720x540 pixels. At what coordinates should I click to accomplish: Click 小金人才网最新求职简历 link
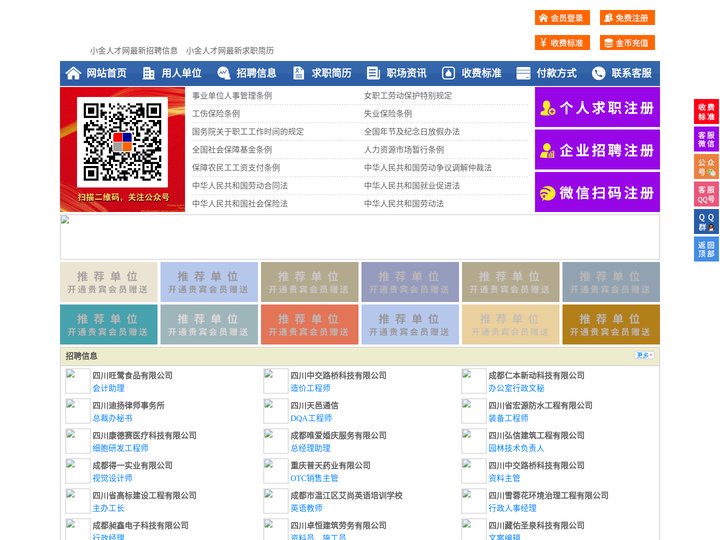click(230, 51)
